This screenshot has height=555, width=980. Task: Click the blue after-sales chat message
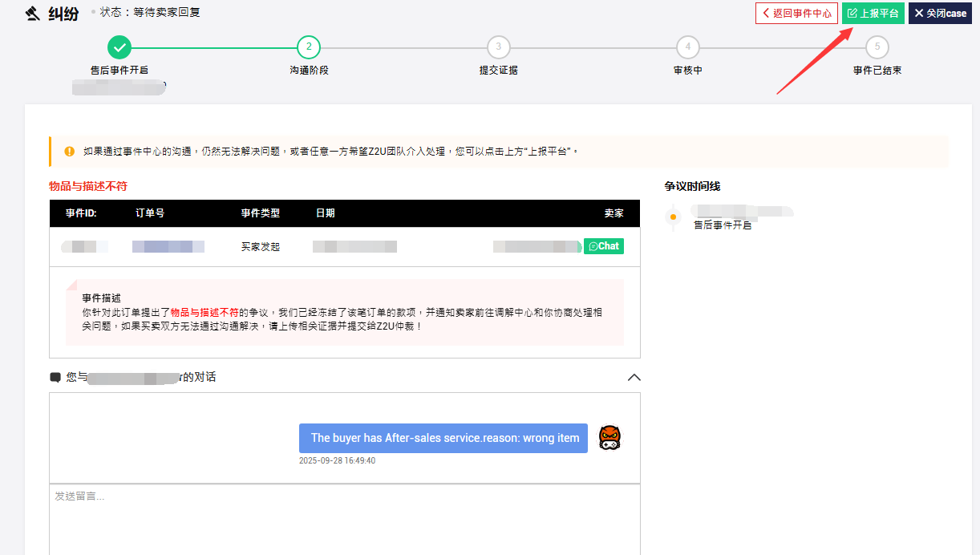pyautogui.click(x=444, y=438)
